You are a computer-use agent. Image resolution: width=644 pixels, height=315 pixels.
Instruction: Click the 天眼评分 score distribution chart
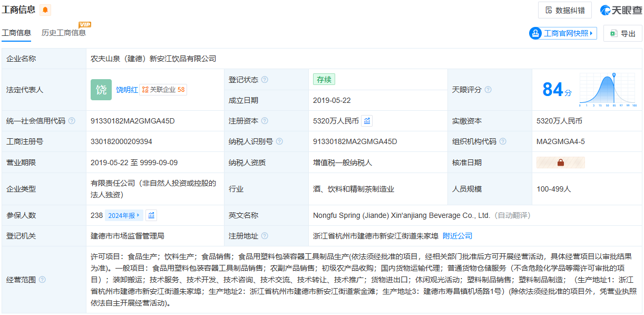(608, 90)
